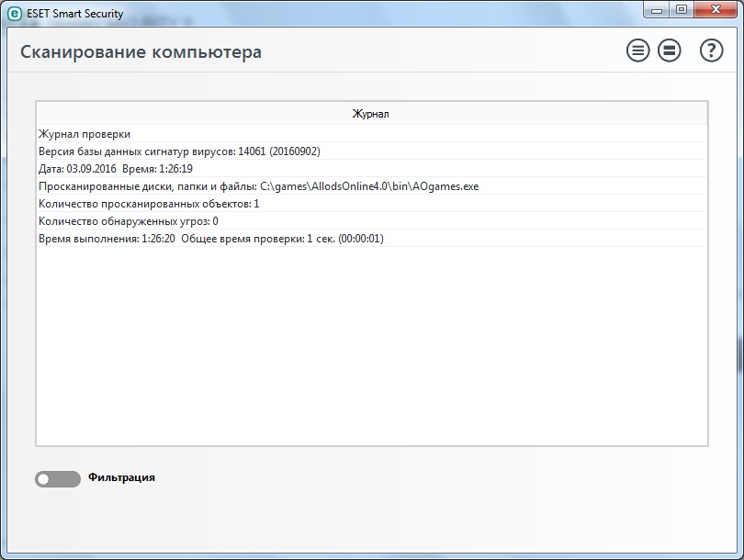Click the three-line list icon in the header

[x=637, y=50]
